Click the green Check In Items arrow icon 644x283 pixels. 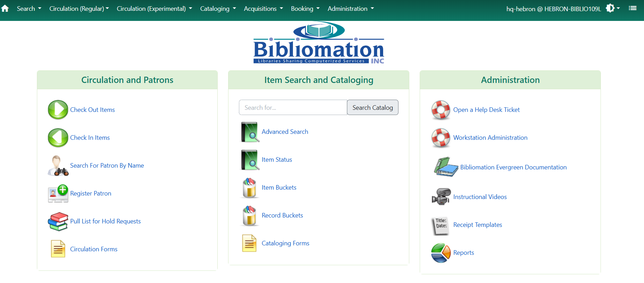58,138
